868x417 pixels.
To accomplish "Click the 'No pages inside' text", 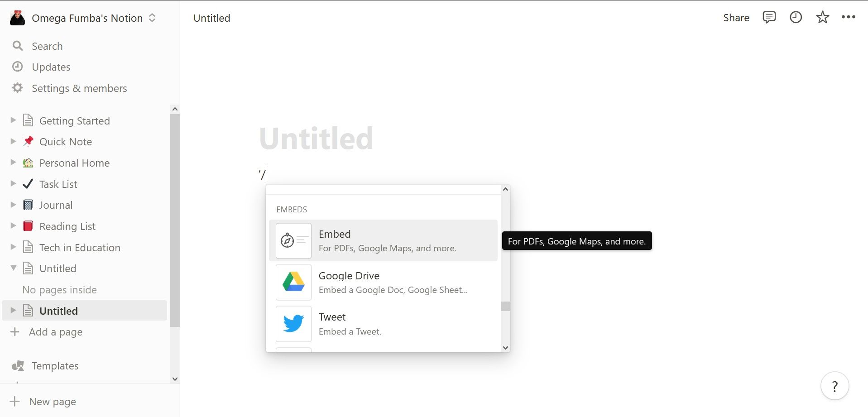I will click(x=59, y=290).
